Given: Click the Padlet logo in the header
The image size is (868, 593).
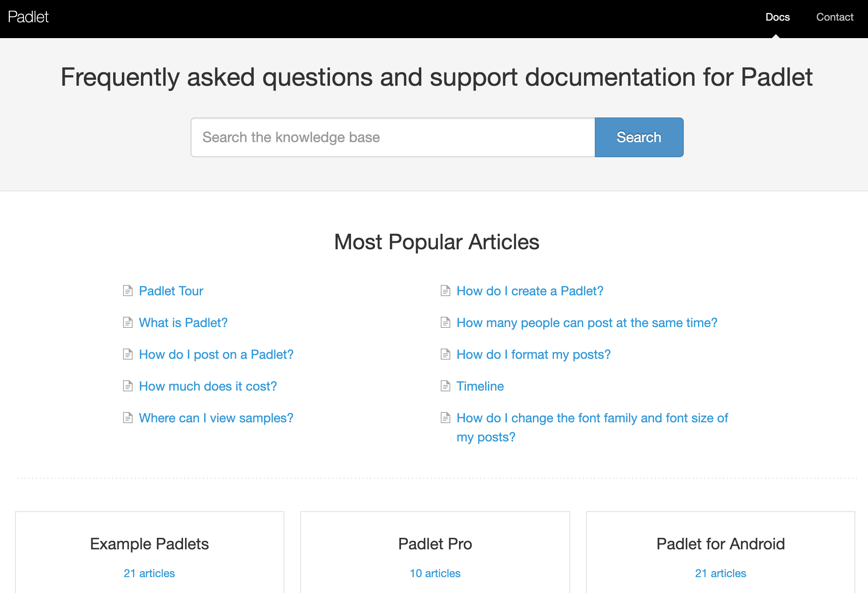Looking at the screenshot, I should 28,17.
